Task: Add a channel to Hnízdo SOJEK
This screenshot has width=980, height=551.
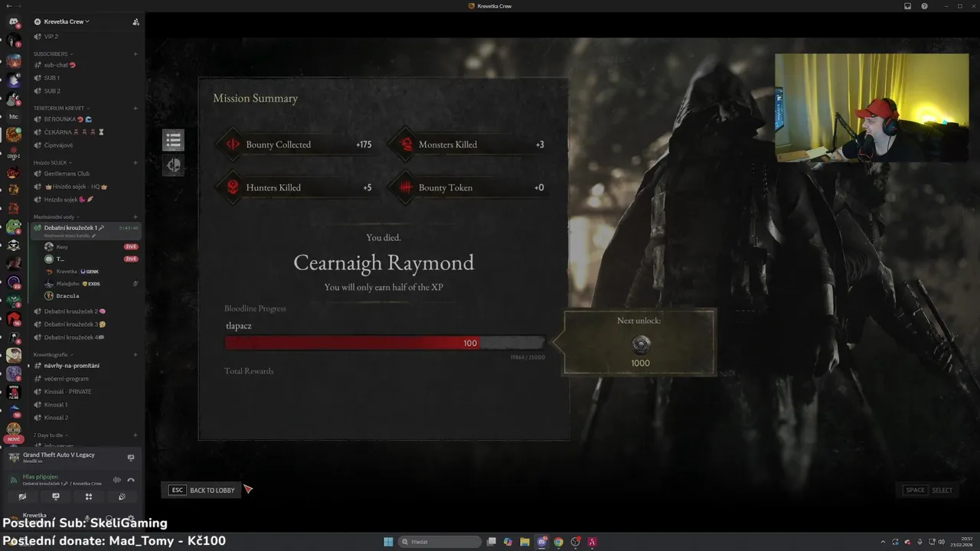Action: (136, 163)
